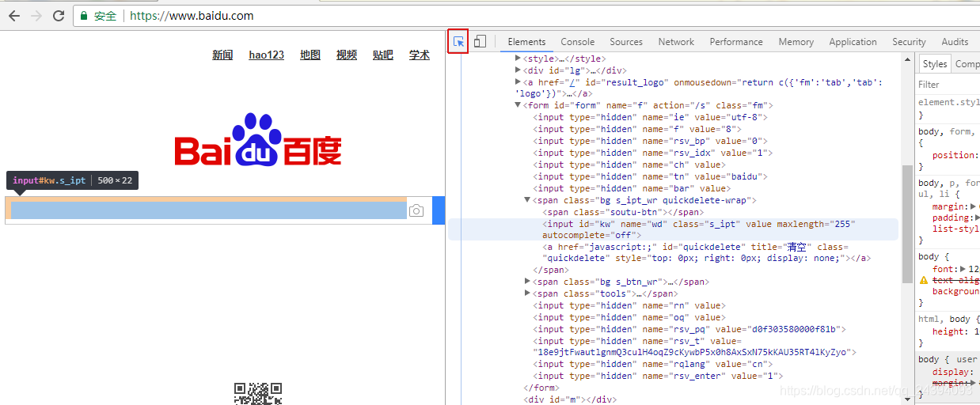Viewport: 980px width, 405px height.
Task: Select the span class="soutu-btn" row
Action: coord(623,212)
